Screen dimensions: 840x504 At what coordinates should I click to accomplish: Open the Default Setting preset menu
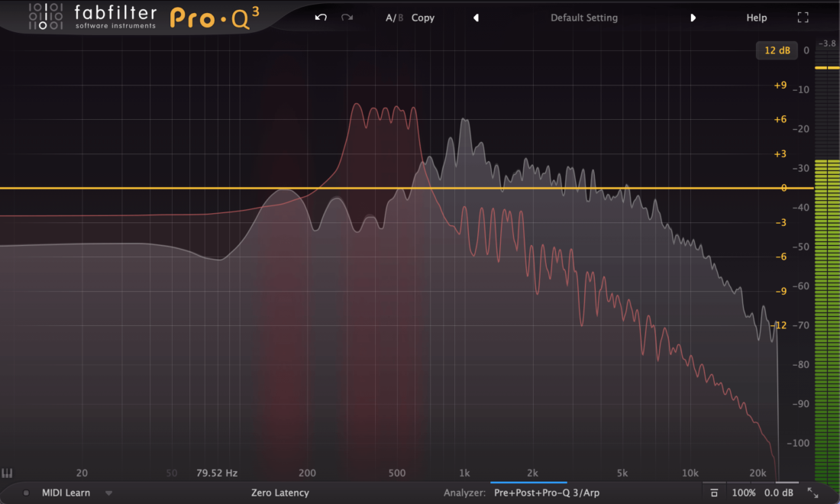tap(584, 18)
